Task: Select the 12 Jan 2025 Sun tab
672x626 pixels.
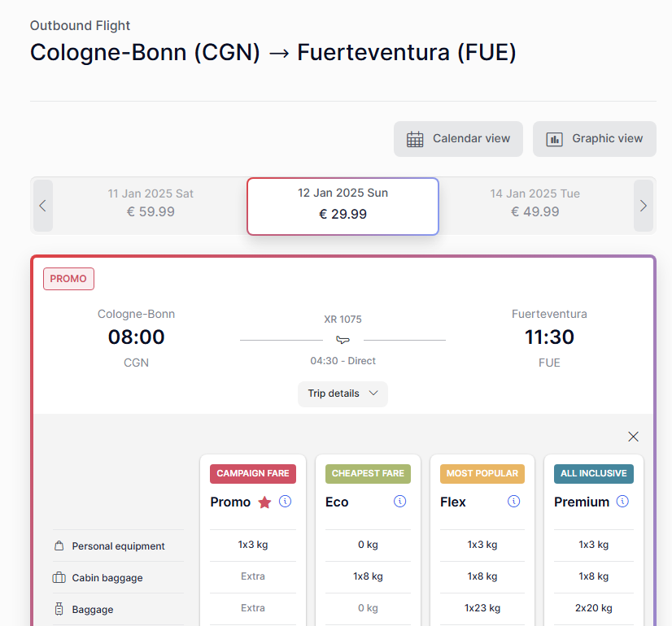Action: (343, 206)
